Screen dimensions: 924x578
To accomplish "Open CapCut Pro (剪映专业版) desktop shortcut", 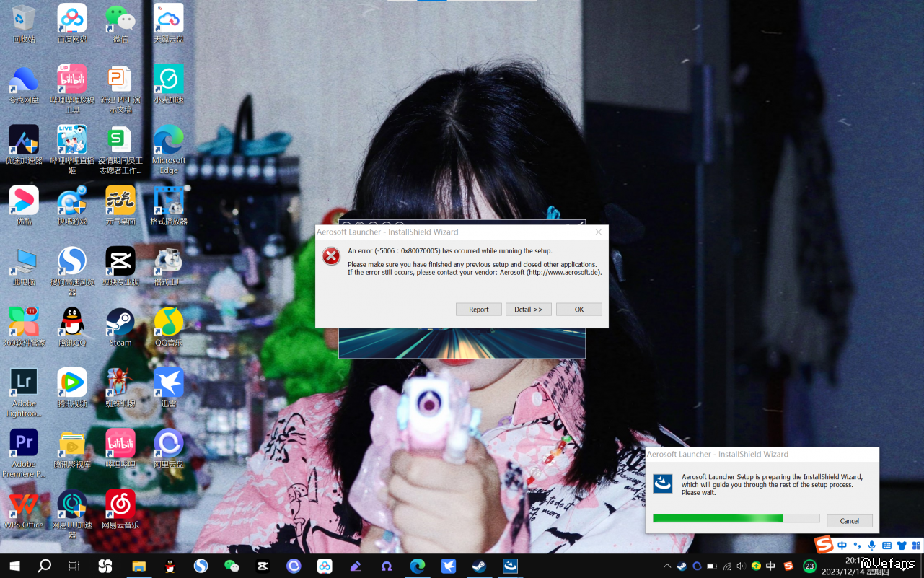I will coord(120,266).
